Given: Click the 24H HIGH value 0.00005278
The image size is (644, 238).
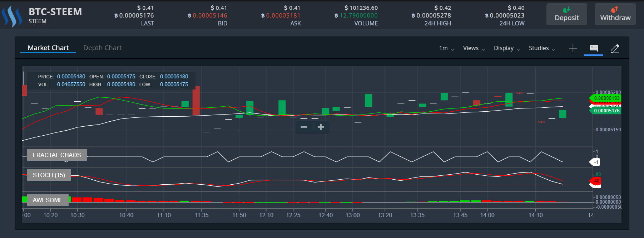Looking at the screenshot, I should click(x=431, y=15).
